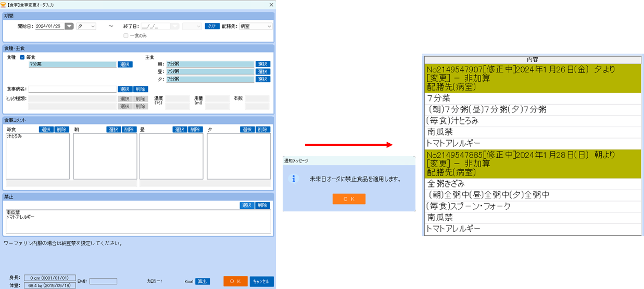Open the 開始日 calendar dropdown arrow
The height and width of the screenshot is (289, 644).
(69, 26)
